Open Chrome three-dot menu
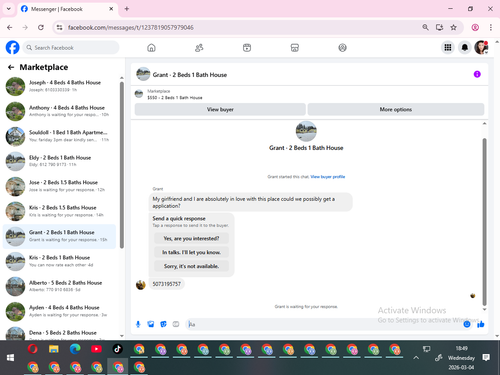500x375 pixels. point(491,27)
